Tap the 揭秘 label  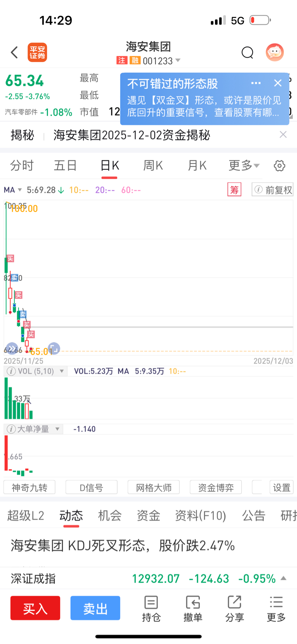(22, 135)
